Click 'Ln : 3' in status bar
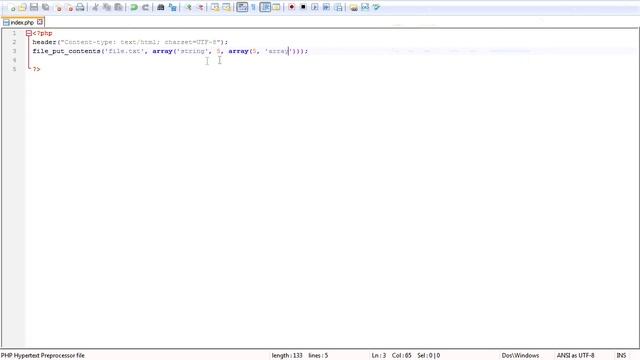This screenshot has width=640, height=360. (378, 356)
